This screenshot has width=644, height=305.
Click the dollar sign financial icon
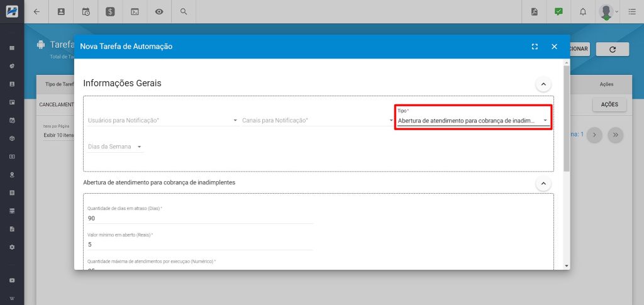pos(110,11)
